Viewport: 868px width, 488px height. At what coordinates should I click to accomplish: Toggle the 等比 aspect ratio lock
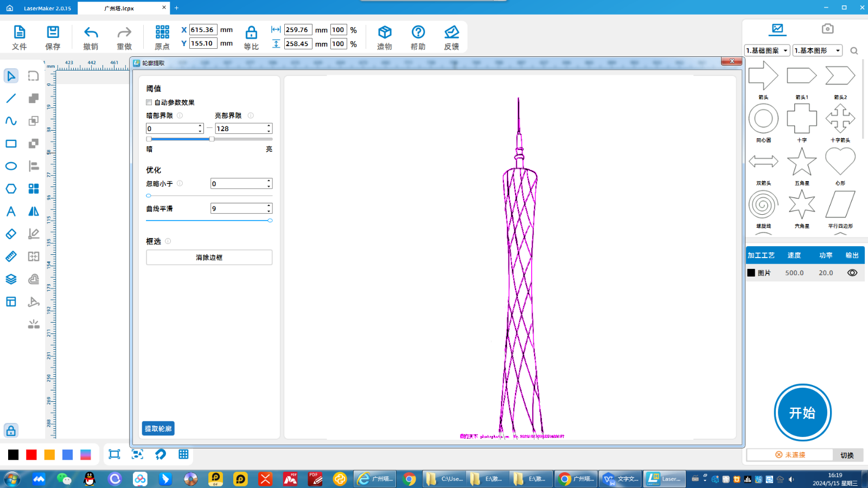(x=251, y=33)
